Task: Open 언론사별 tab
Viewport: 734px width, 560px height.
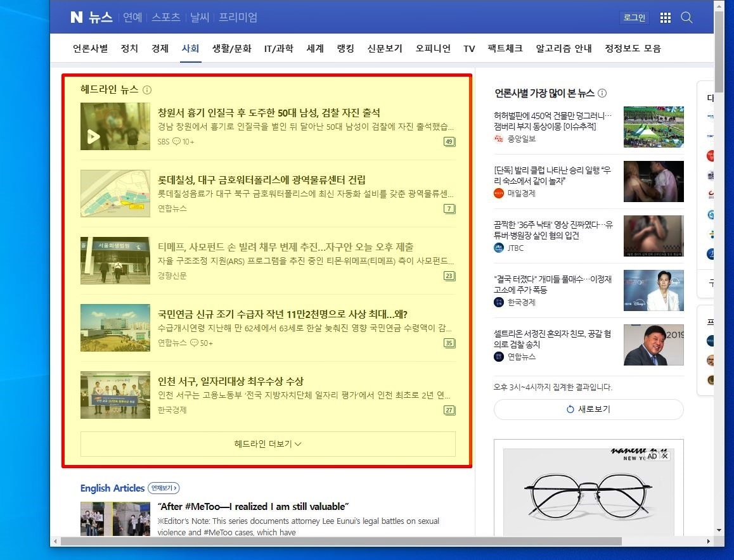Action: pos(91,49)
